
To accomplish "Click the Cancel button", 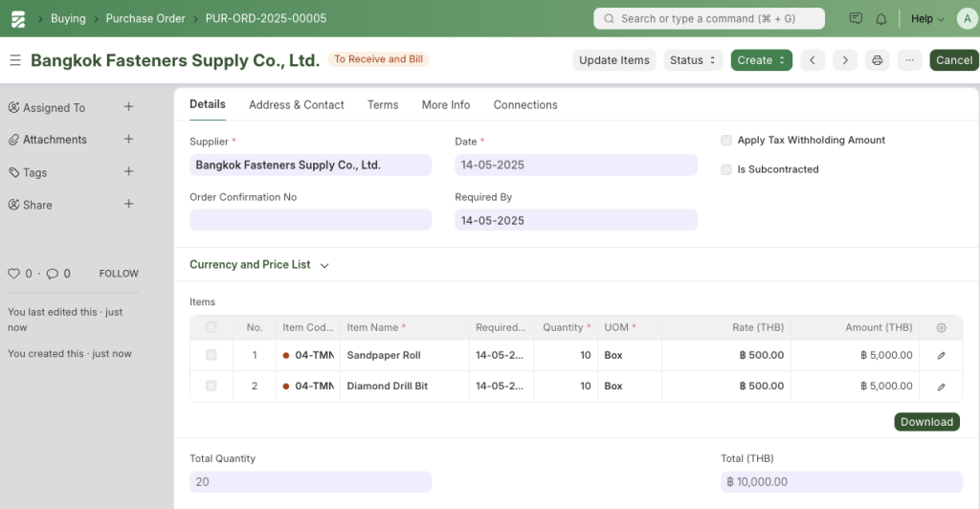I will [x=954, y=60].
